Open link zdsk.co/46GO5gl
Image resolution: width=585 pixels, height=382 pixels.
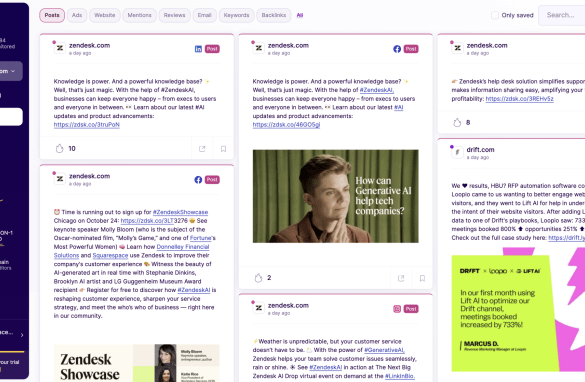pos(286,125)
